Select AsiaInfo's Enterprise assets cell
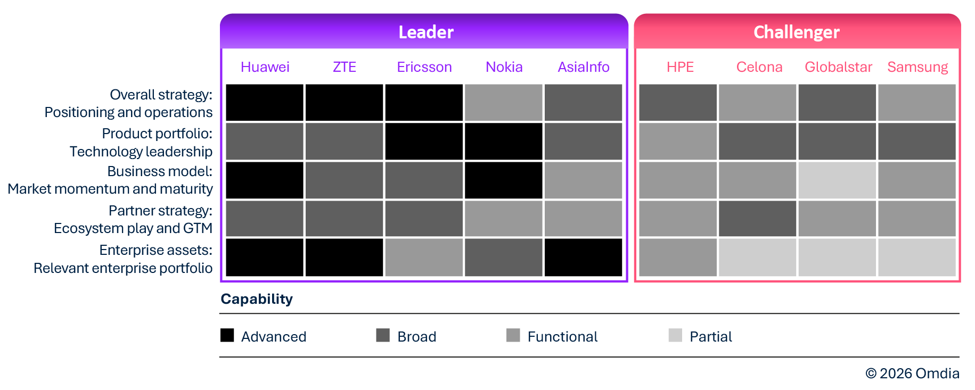 [x=583, y=258]
